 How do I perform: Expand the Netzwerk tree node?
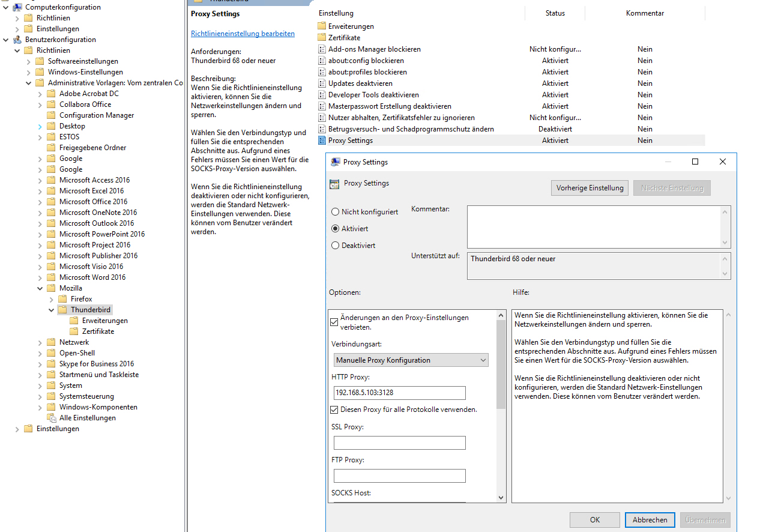coord(40,342)
